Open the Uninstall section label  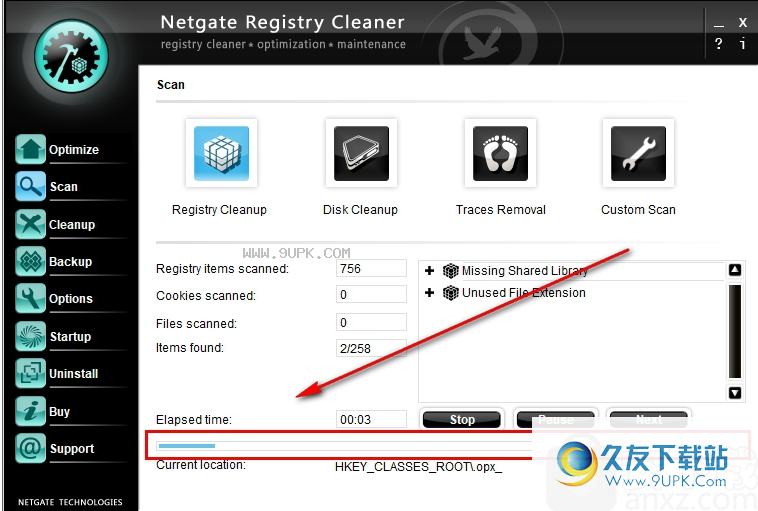click(74, 374)
